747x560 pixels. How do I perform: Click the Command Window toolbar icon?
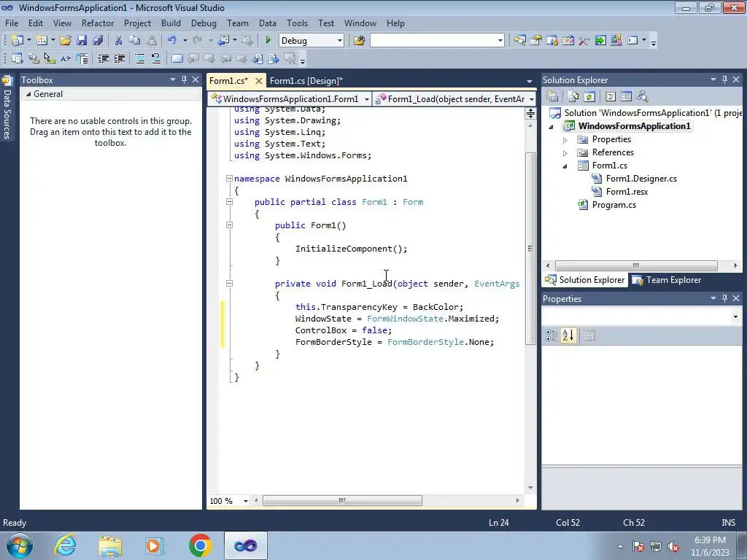coord(632,41)
